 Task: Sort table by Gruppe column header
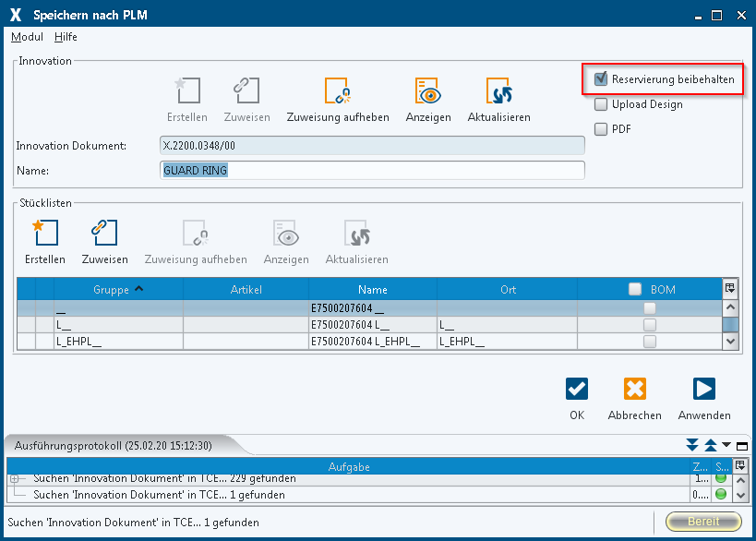[111, 290]
